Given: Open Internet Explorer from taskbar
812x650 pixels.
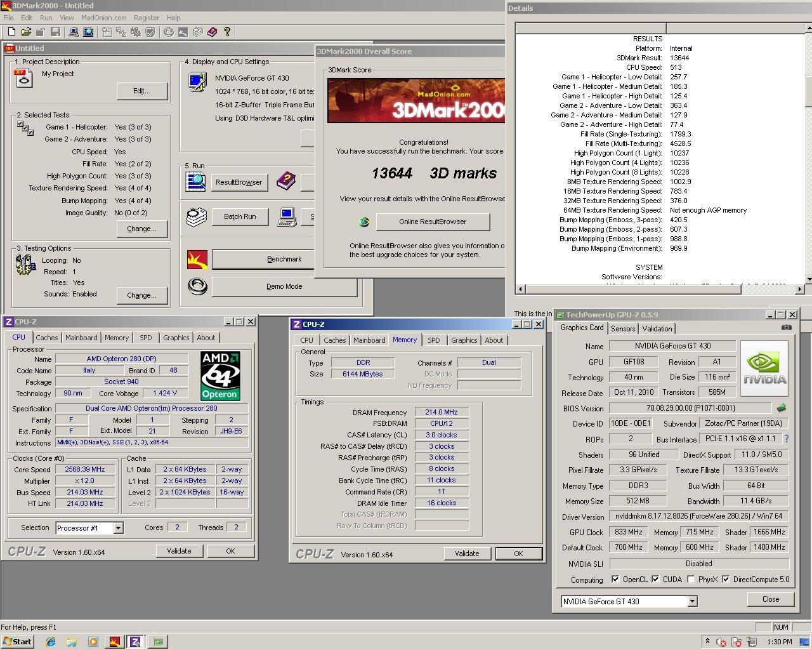Looking at the screenshot, I should (x=51, y=642).
